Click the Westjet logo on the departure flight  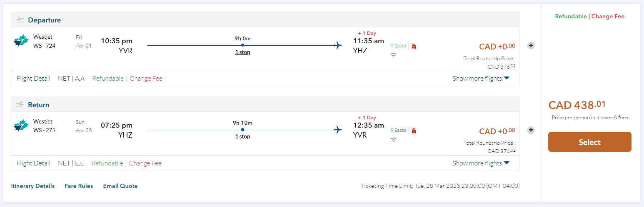tap(21, 41)
